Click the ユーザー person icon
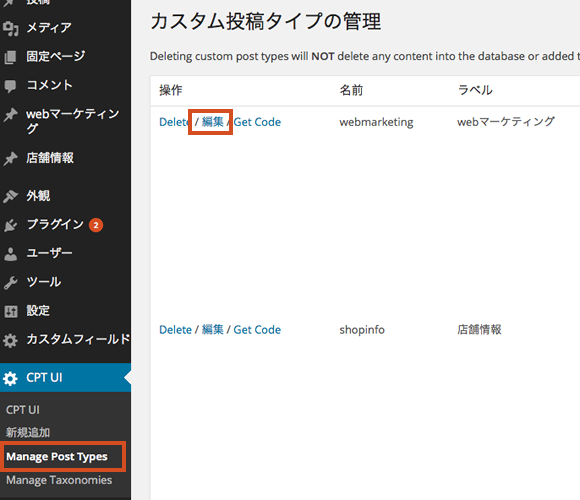Image resolution: width=580 pixels, height=500 pixels. pyautogui.click(x=10, y=254)
